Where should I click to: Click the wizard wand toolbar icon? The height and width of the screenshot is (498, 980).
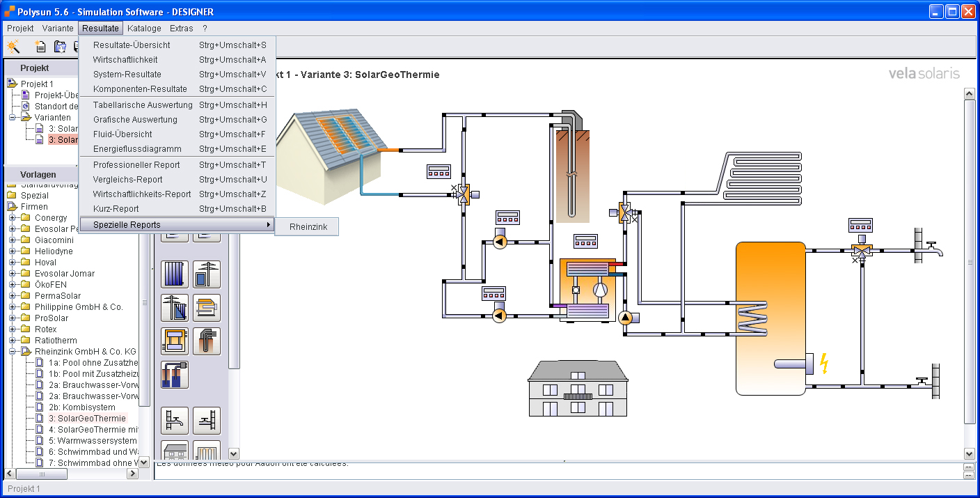click(x=13, y=47)
